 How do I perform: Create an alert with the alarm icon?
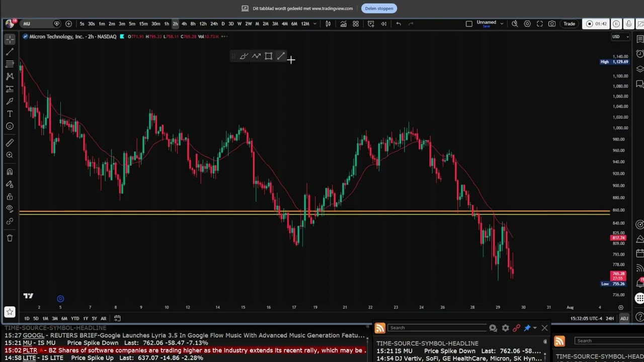coord(371,24)
